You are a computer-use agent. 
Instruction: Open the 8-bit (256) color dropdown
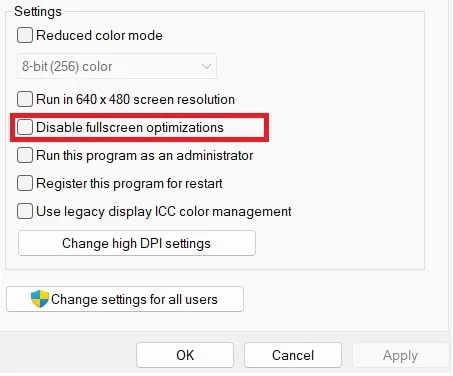(x=117, y=66)
